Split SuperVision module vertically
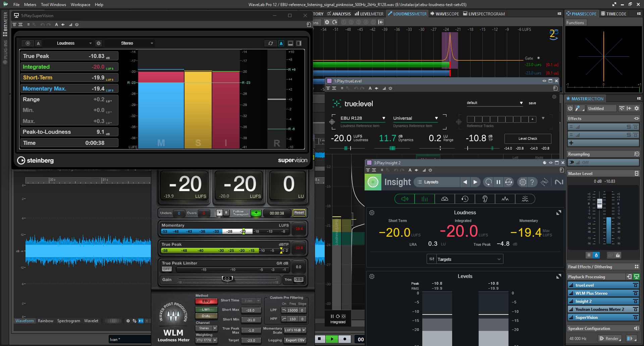This screenshot has width=644, height=346. 299,43
